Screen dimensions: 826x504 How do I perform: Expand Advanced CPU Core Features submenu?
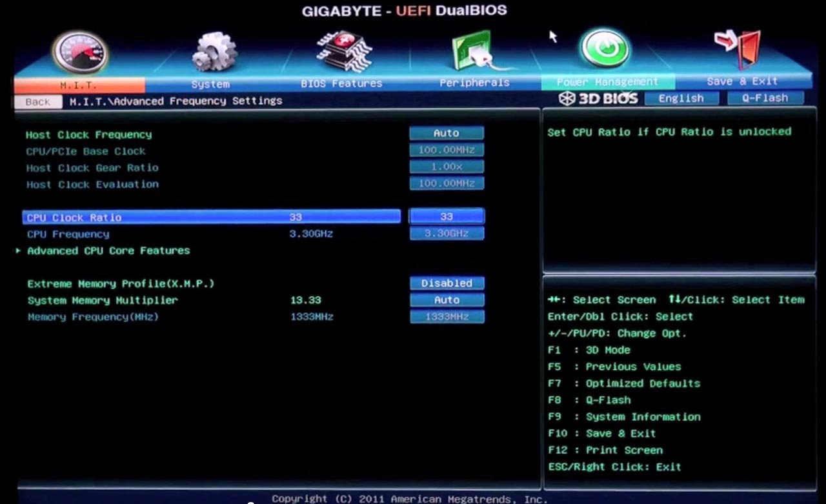click(x=108, y=250)
